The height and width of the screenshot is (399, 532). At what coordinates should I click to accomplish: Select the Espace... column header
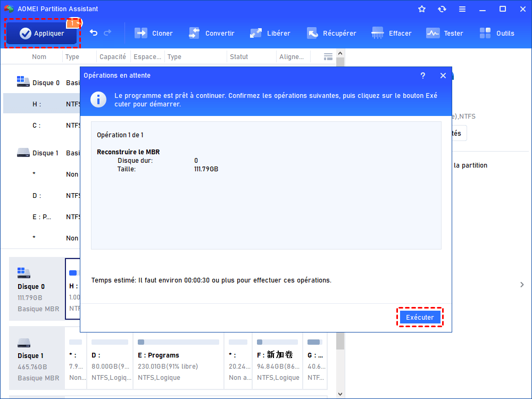147,57
